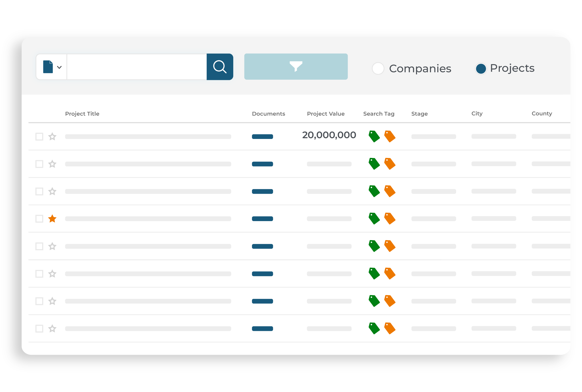The height and width of the screenshot is (392, 582).
Task: Sort by the Documents column header
Action: pyautogui.click(x=269, y=114)
